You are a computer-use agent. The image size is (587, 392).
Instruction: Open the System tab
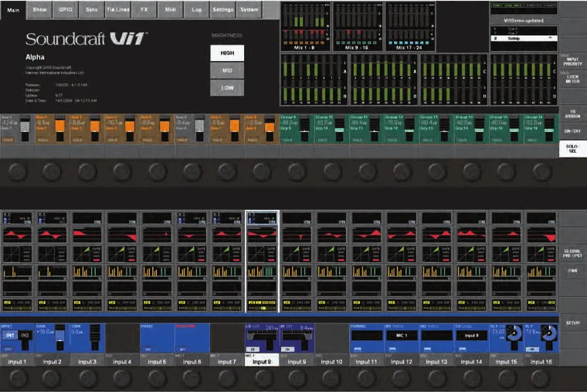(x=249, y=10)
